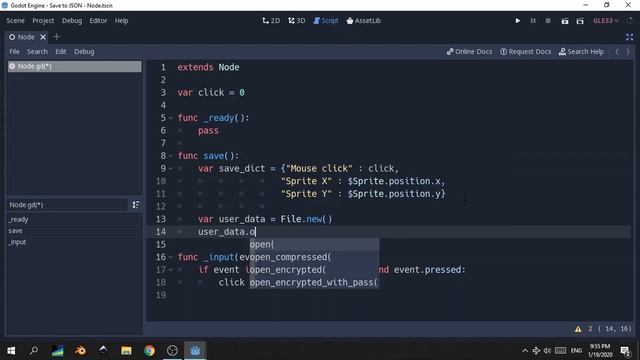Open the Windows Start menu
Viewport: 640px width, 360px height.
(11, 351)
